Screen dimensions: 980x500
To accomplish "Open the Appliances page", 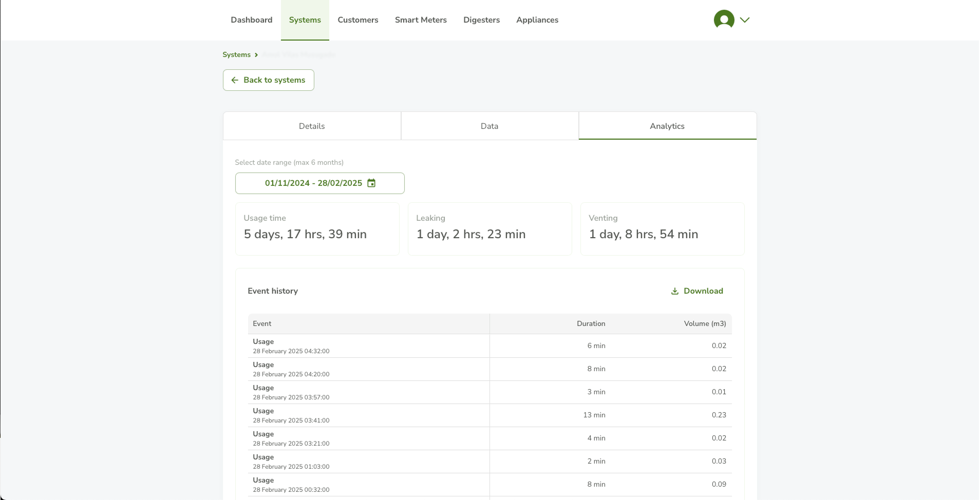I will pyautogui.click(x=537, y=20).
